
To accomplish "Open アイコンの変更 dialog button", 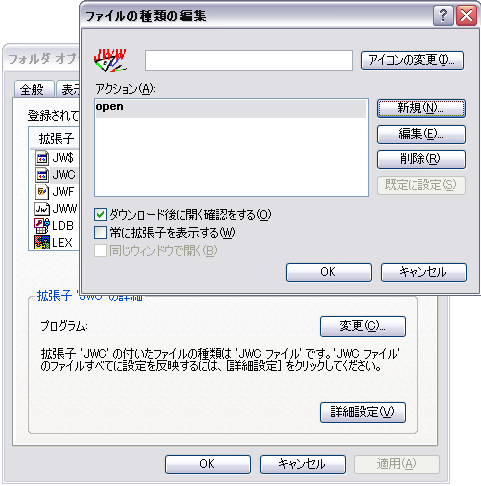I will click(412, 60).
